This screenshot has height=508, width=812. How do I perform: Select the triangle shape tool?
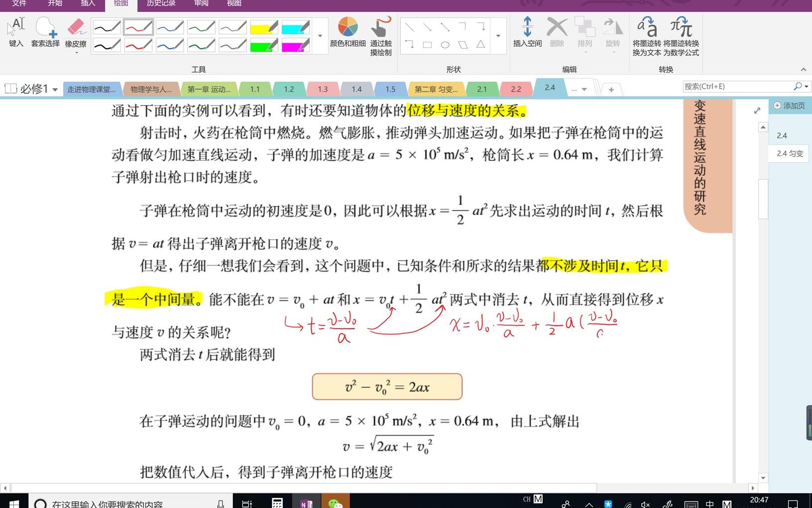(481, 44)
